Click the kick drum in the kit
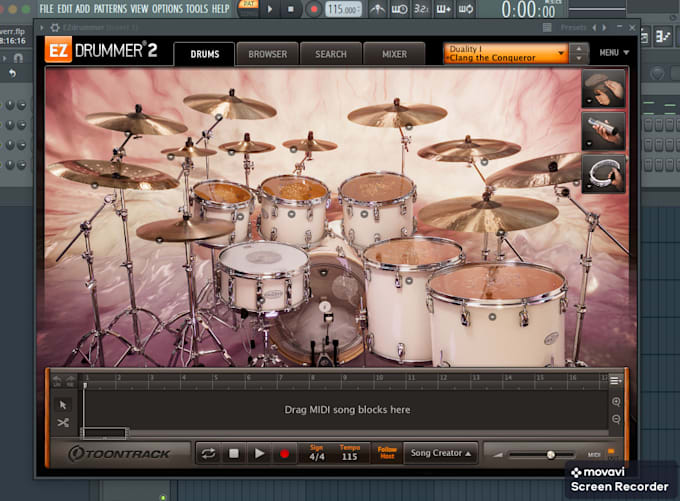Image resolution: width=680 pixels, height=501 pixels. coord(323,308)
